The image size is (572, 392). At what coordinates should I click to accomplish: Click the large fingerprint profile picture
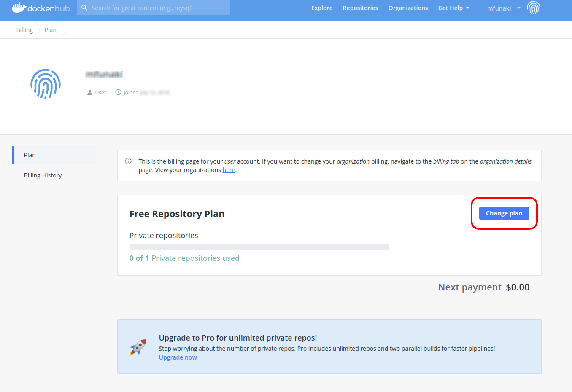click(45, 83)
